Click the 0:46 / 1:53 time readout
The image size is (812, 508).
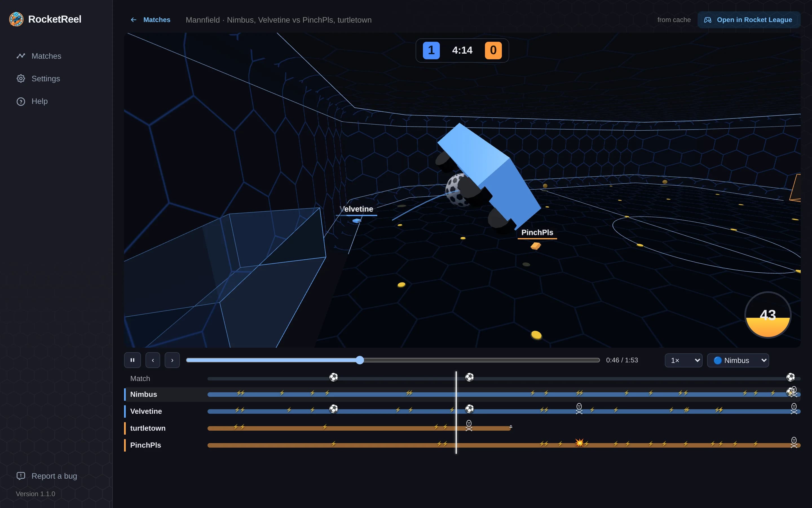(x=622, y=360)
